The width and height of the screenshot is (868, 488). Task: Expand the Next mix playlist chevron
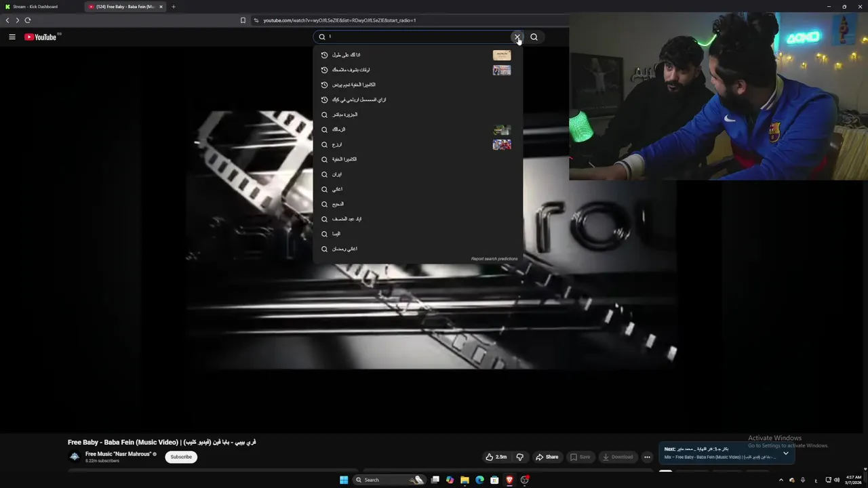point(786,453)
